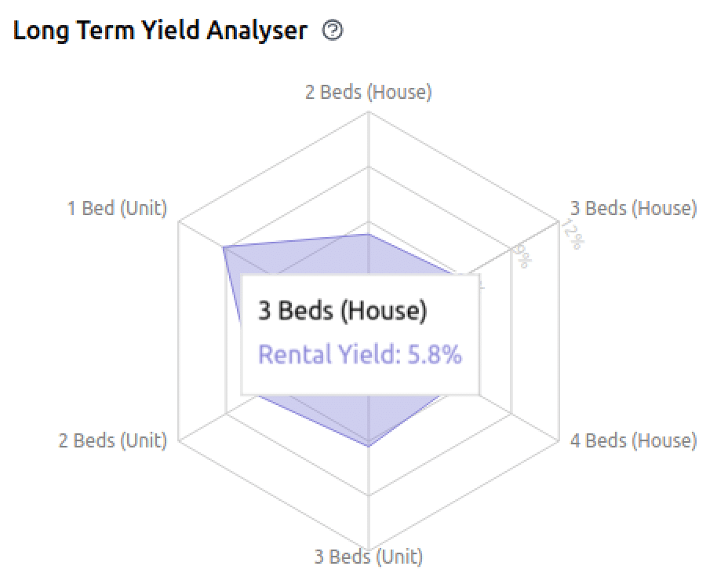Screen dimensions: 728x577
Task: Choose the 4 Beds (House) axis label
Action: tap(634, 440)
